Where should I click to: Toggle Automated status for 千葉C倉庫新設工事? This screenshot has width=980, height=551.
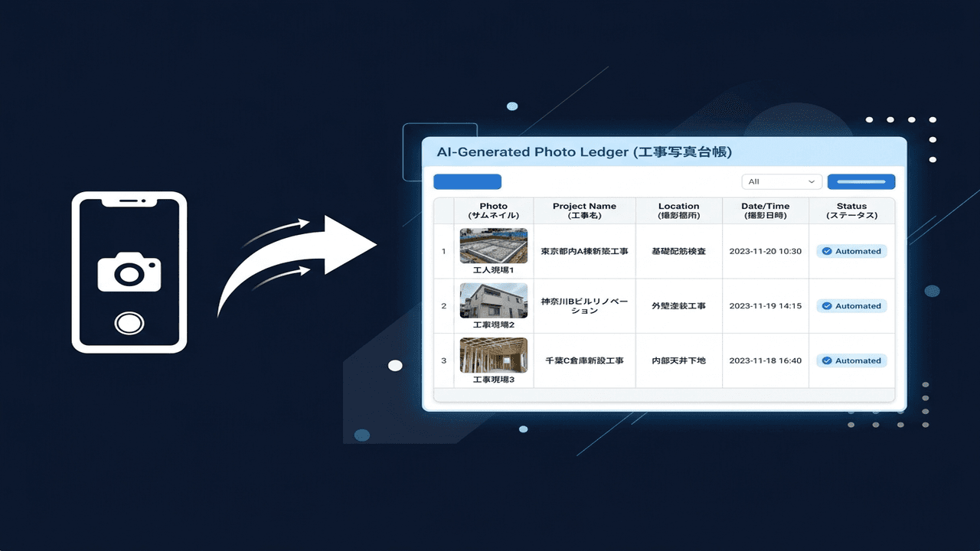851,360
